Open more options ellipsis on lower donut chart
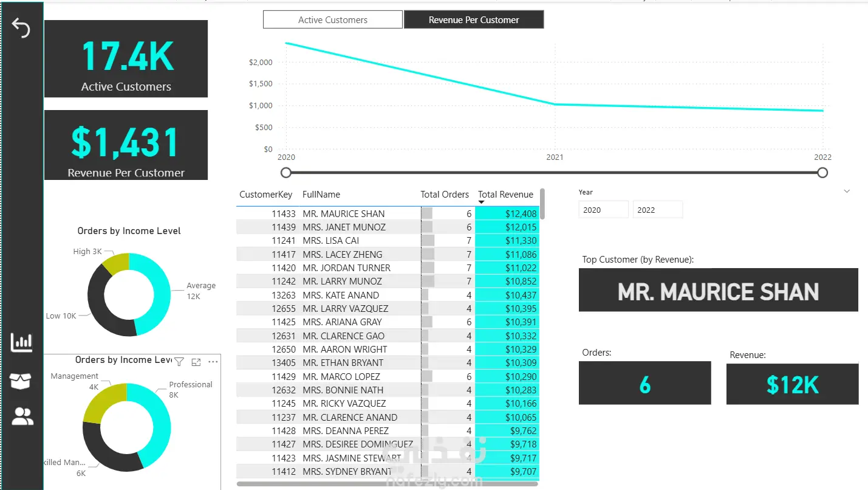868x490 pixels. 213,362
